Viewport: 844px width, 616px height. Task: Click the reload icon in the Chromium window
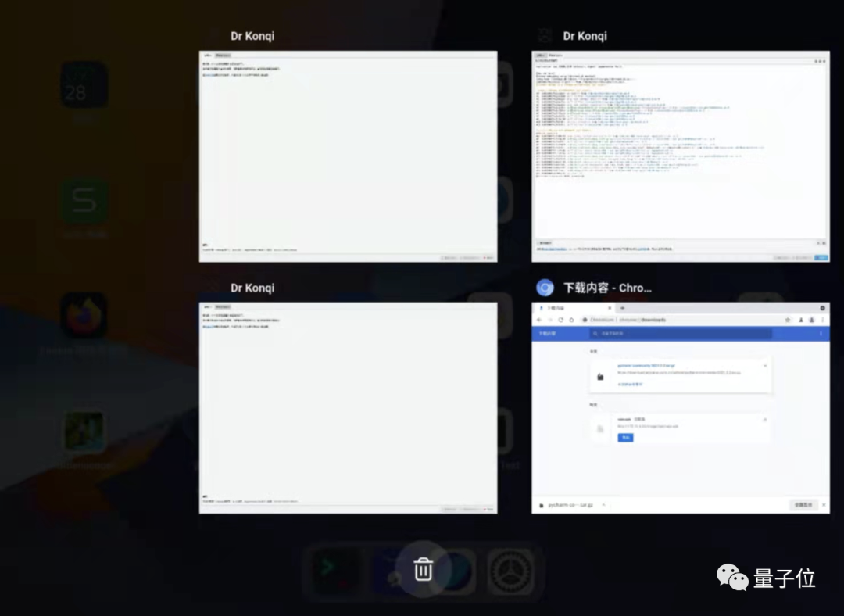(560, 320)
